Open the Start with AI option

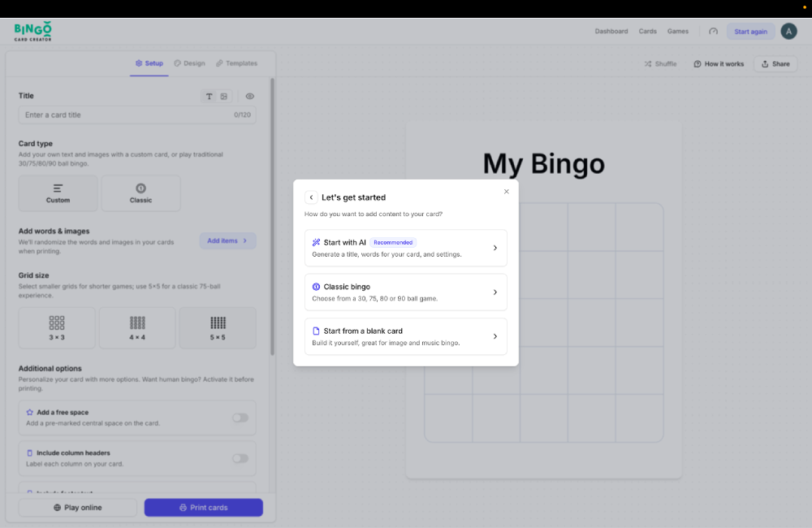coord(405,248)
